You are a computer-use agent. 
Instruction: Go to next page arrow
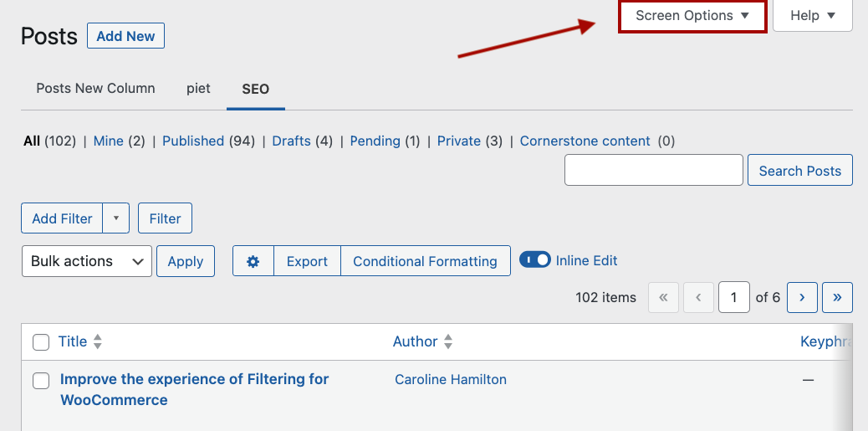pos(802,297)
